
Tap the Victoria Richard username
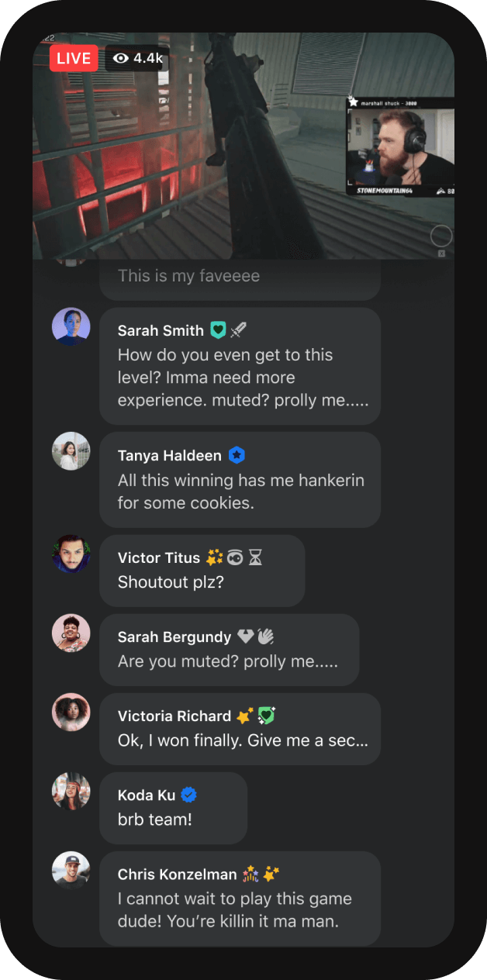click(x=174, y=716)
